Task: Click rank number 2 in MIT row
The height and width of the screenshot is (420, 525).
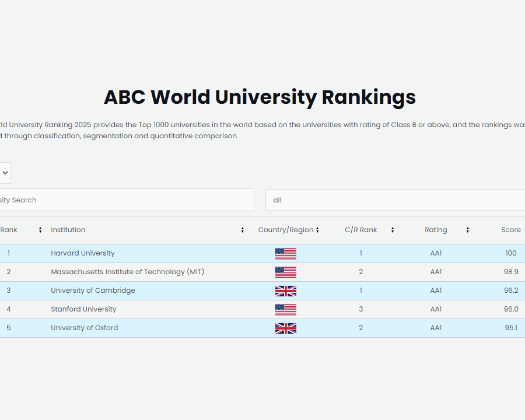Action: coord(9,272)
